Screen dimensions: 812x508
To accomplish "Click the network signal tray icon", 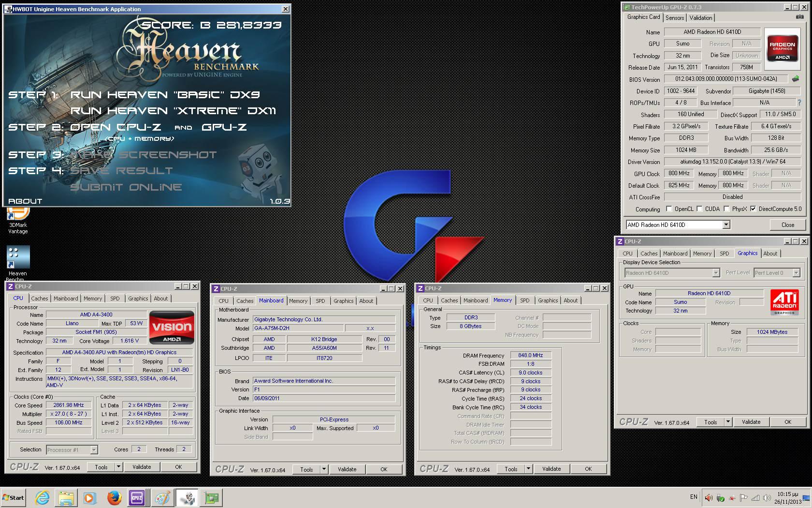I will pyautogui.click(x=755, y=497).
